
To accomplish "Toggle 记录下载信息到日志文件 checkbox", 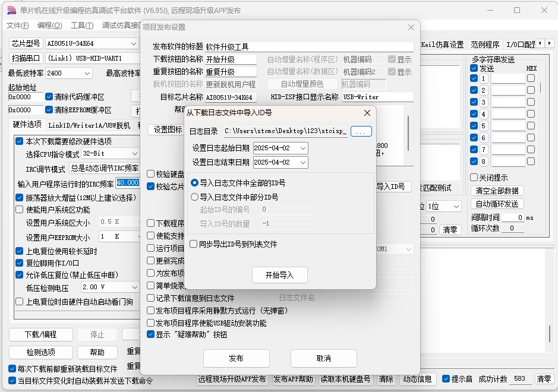I will (x=191, y=298).
